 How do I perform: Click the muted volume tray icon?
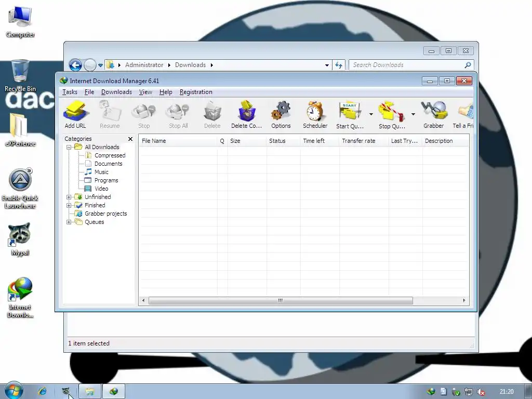pyautogui.click(x=481, y=392)
